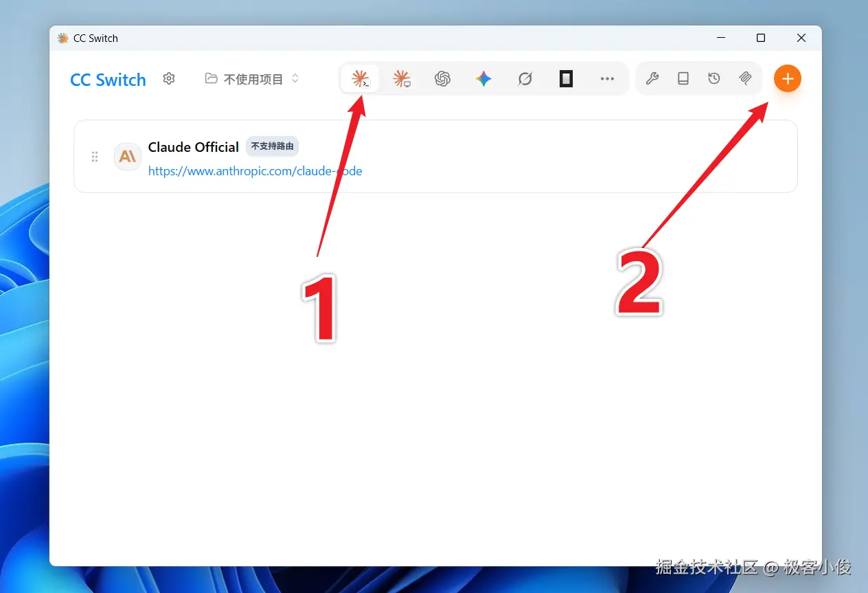Image resolution: width=868 pixels, height=593 pixels.
Task: Open the book icon in the toolbar
Action: click(x=683, y=79)
